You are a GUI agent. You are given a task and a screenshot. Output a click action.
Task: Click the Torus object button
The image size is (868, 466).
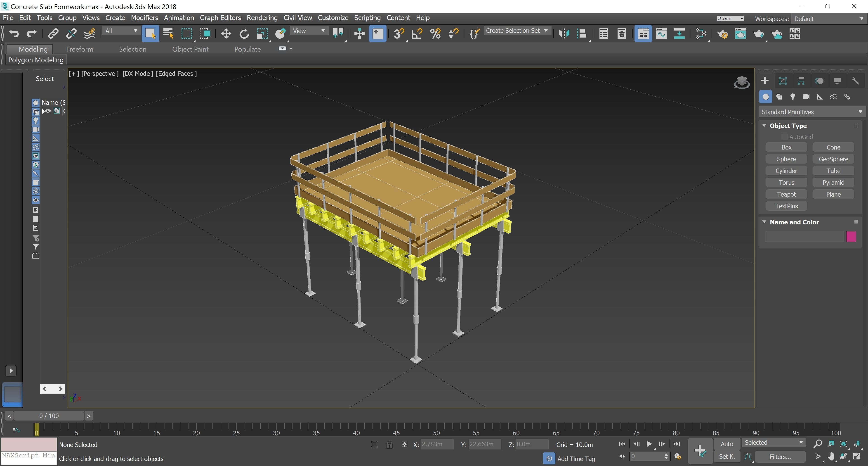click(x=786, y=183)
